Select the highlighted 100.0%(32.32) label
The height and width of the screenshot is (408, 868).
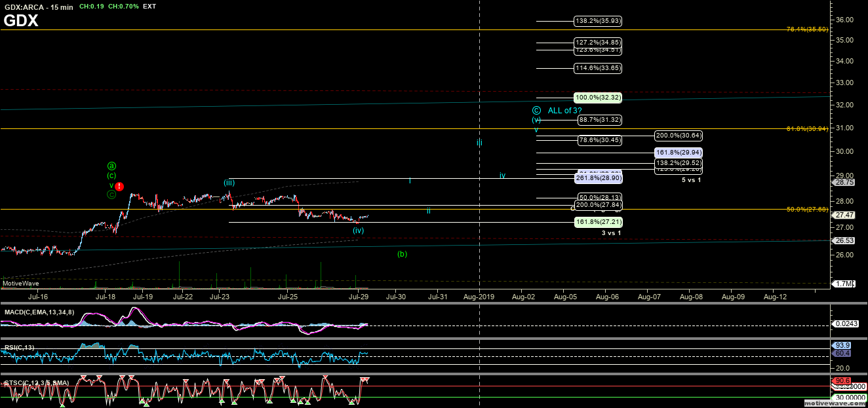pos(598,97)
